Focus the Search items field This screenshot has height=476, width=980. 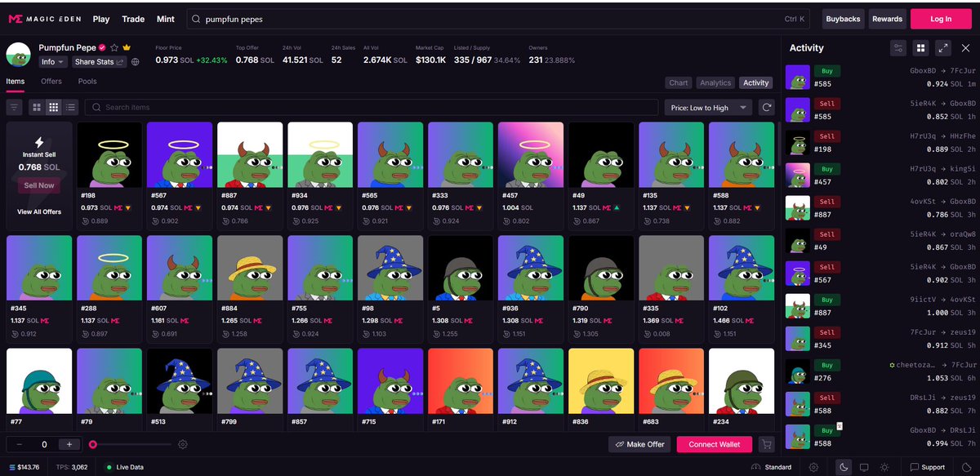click(372, 107)
